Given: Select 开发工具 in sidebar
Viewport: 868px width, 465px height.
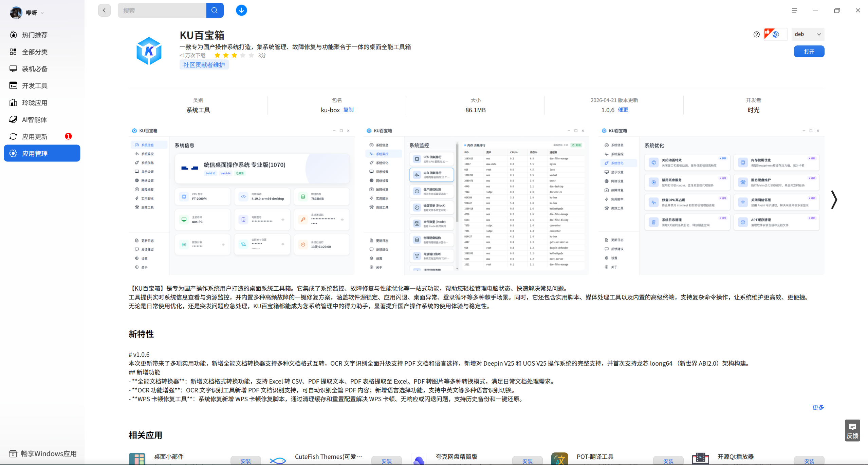Looking at the screenshot, I should (42, 85).
